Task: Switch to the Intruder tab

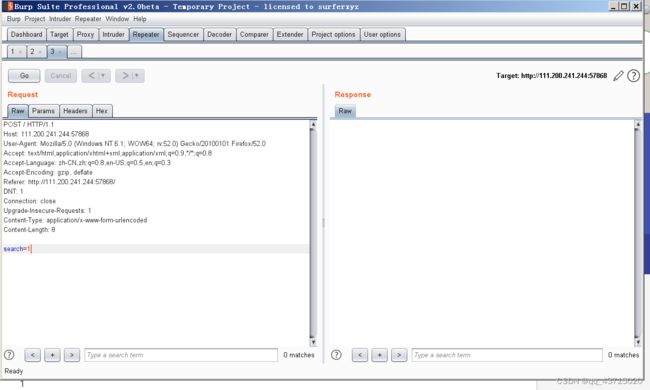Action: 113,34
